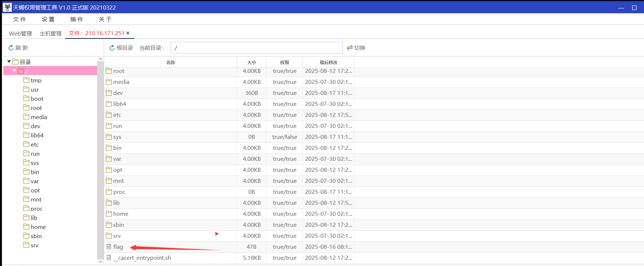
Task: Click lib64 folder icon in file list
Action: 109,104
